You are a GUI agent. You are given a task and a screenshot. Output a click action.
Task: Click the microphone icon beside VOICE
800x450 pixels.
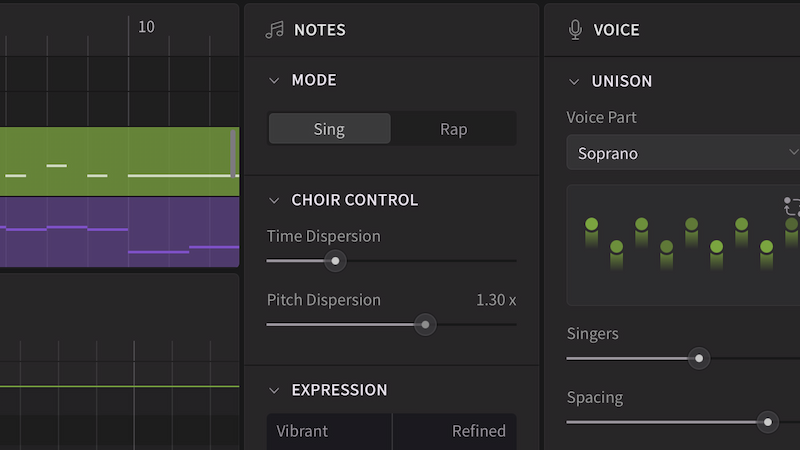(575, 30)
